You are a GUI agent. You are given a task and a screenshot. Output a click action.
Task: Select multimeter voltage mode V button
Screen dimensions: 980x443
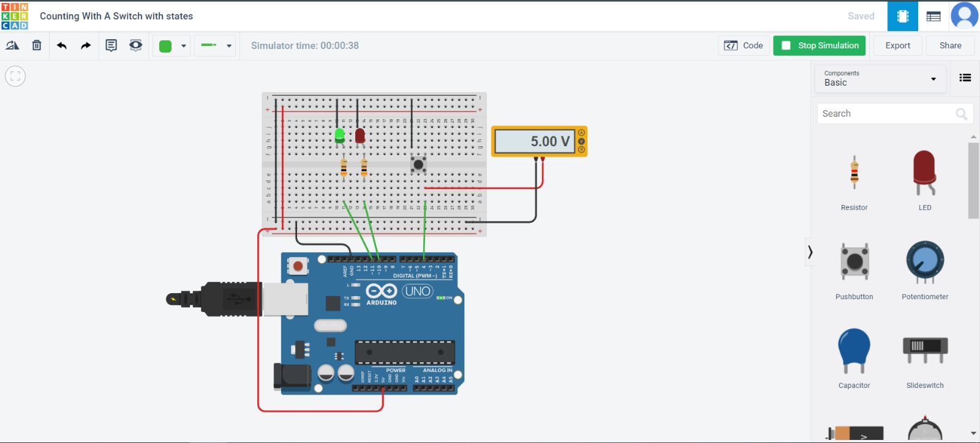click(x=581, y=141)
